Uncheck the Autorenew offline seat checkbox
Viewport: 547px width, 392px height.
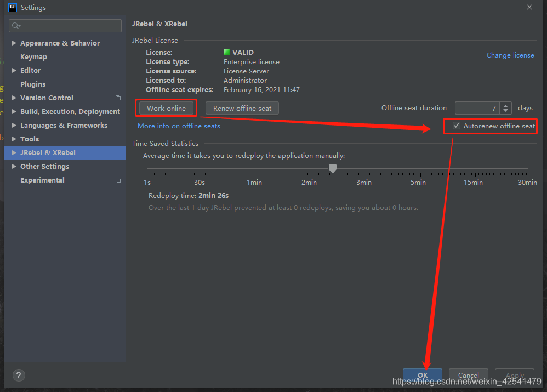coord(457,126)
